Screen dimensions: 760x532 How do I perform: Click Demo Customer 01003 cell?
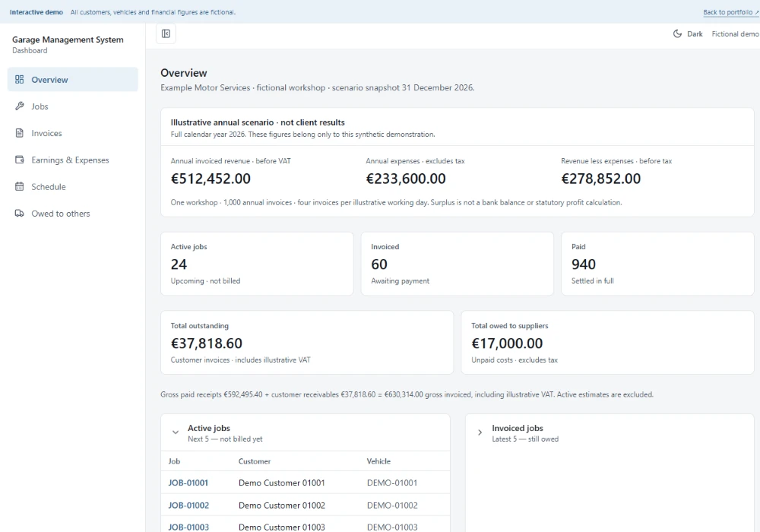(282, 527)
